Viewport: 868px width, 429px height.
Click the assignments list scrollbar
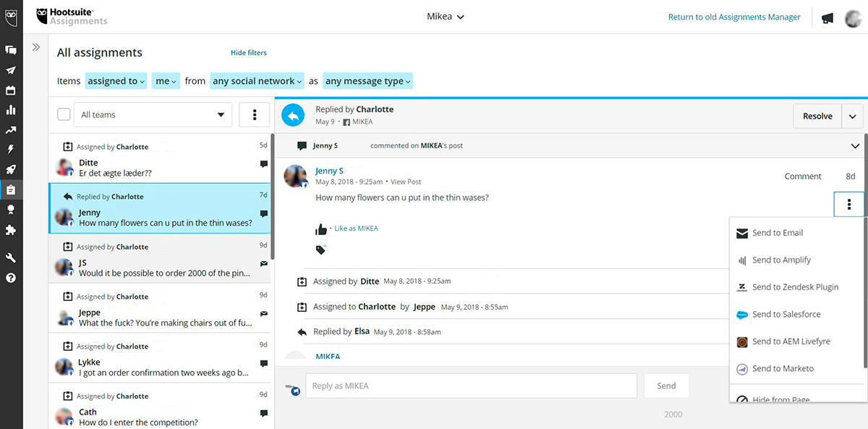272,195
